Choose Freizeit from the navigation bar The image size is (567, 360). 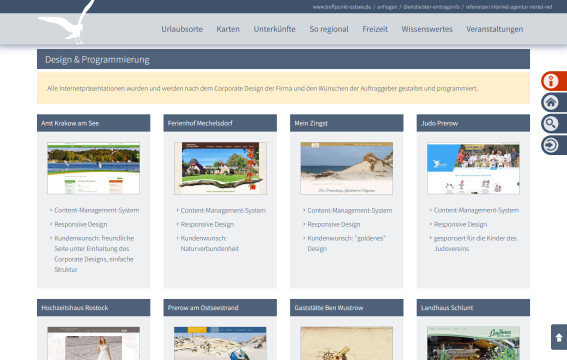pyautogui.click(x=375, y=29)
